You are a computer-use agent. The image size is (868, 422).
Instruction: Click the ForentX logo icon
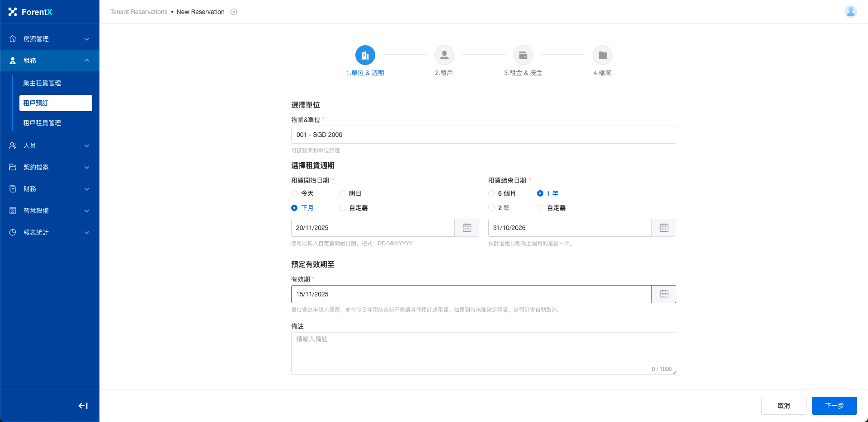(13, 12)
